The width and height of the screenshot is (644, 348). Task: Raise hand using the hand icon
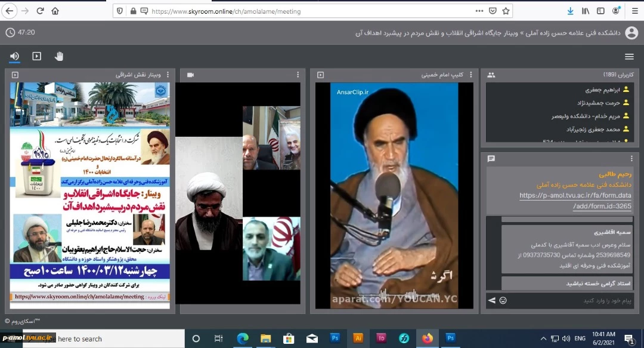[x=59, y=56]
